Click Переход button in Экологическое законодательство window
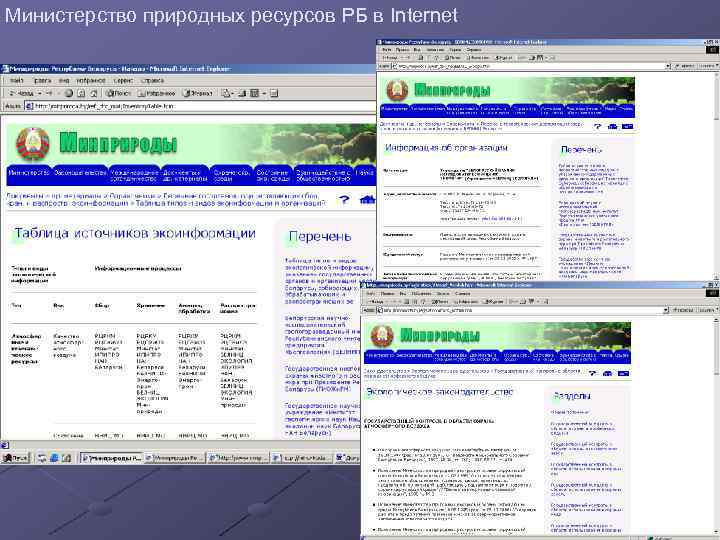The height and width of the screenshot is (540, 720). 683,310
